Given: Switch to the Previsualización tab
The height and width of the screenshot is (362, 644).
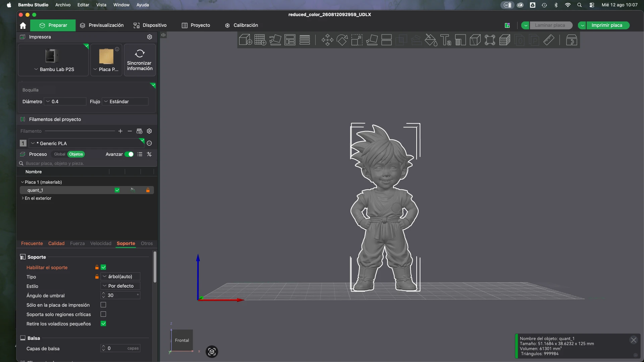Looking at the screenshot, I should (102, 25).
